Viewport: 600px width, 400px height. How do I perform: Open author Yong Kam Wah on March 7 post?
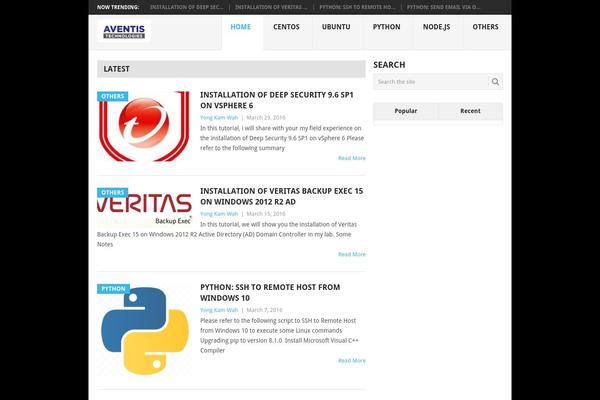click(219, 310)
